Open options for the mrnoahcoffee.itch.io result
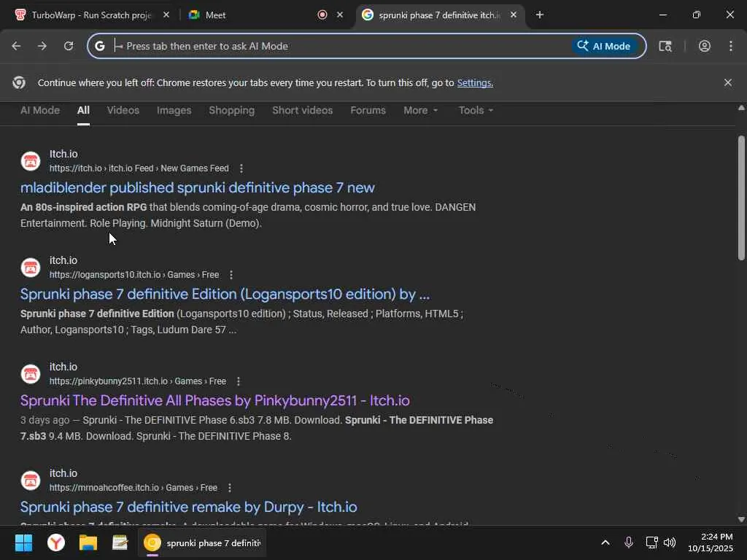Image resolution: width=747 pixels, height=560 pixels. point(230,488)
